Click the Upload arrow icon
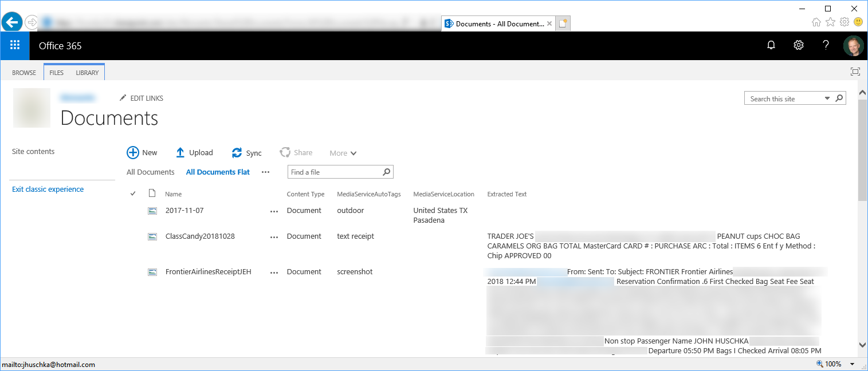The height and width of the screenshot is (371, 868). click(180, 152)
